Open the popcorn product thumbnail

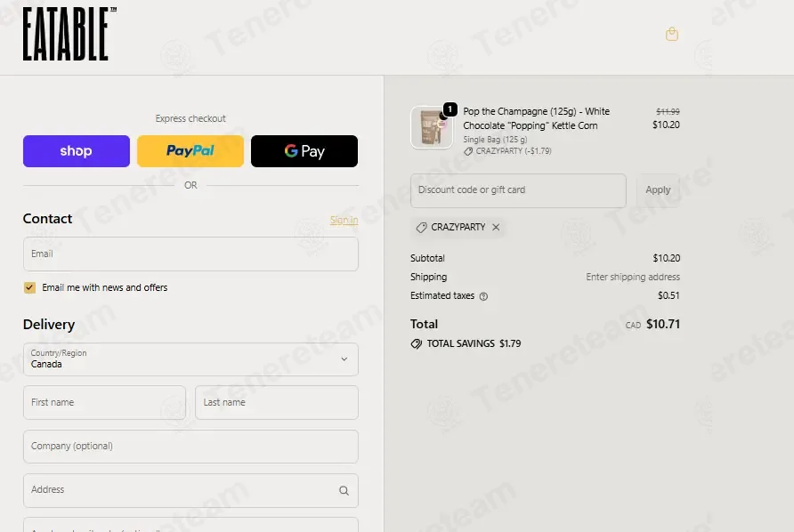(x=432, y=127)
